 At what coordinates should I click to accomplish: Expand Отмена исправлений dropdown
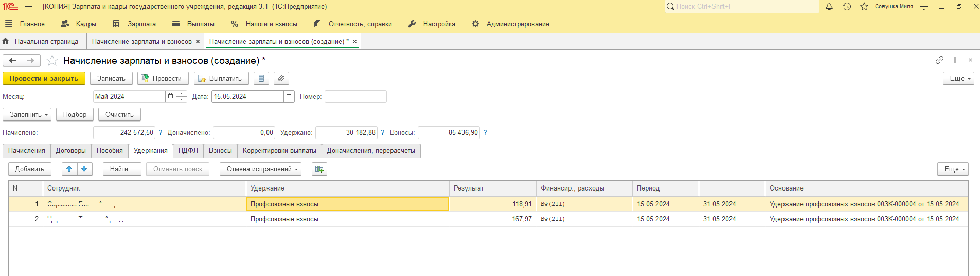click(x=260, y=169)
